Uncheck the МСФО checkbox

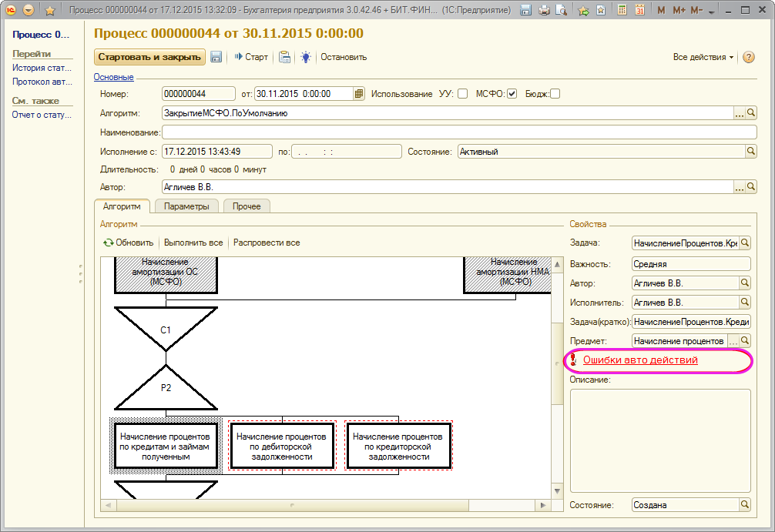[x=512, y=94]
